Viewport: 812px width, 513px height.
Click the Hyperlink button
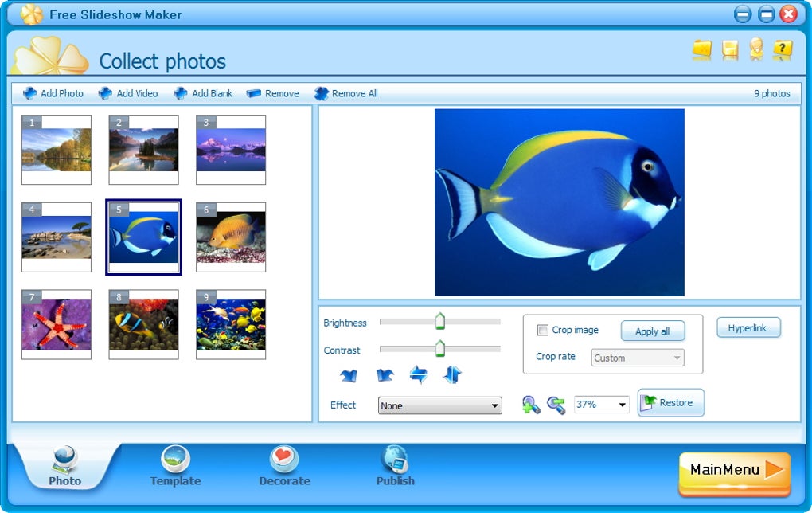748,328
